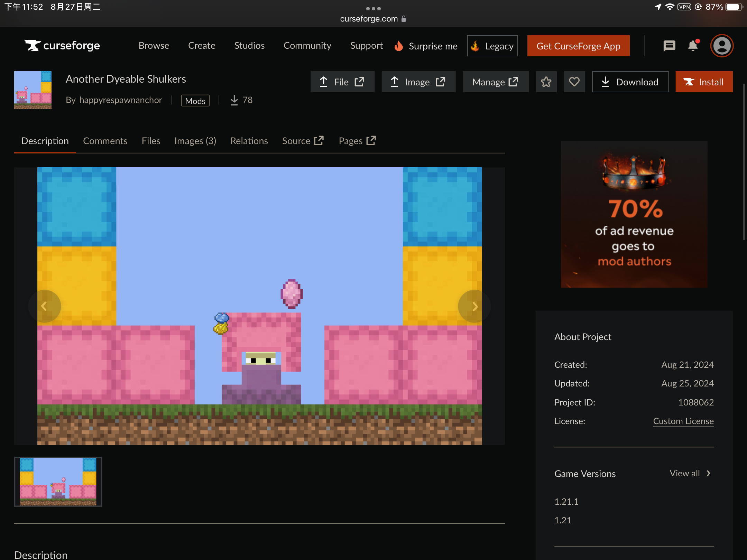This screenshot has height=560, width=747.
Task: Tap the three-dot multitasking indicator
Action: pos(373,8)
